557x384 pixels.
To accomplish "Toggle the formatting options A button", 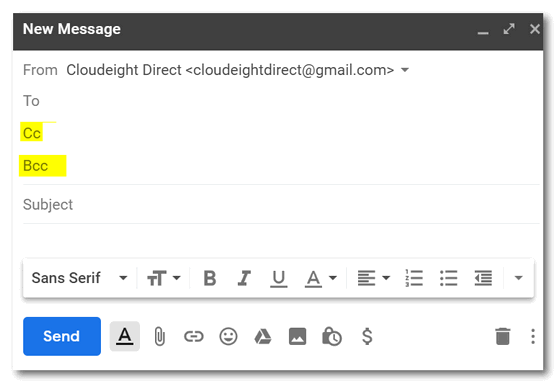I will click(x=125, y=336).
